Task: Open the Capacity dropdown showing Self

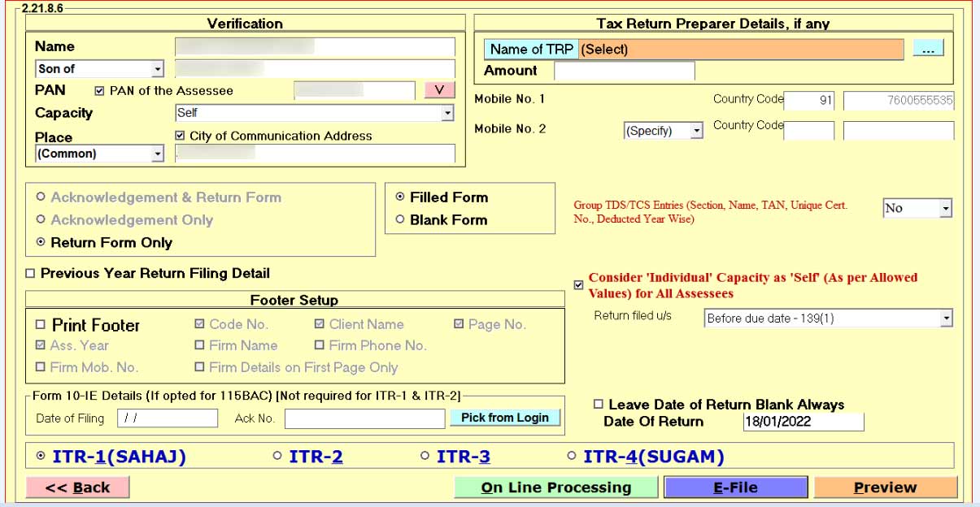Action: (x=446, y=114)
